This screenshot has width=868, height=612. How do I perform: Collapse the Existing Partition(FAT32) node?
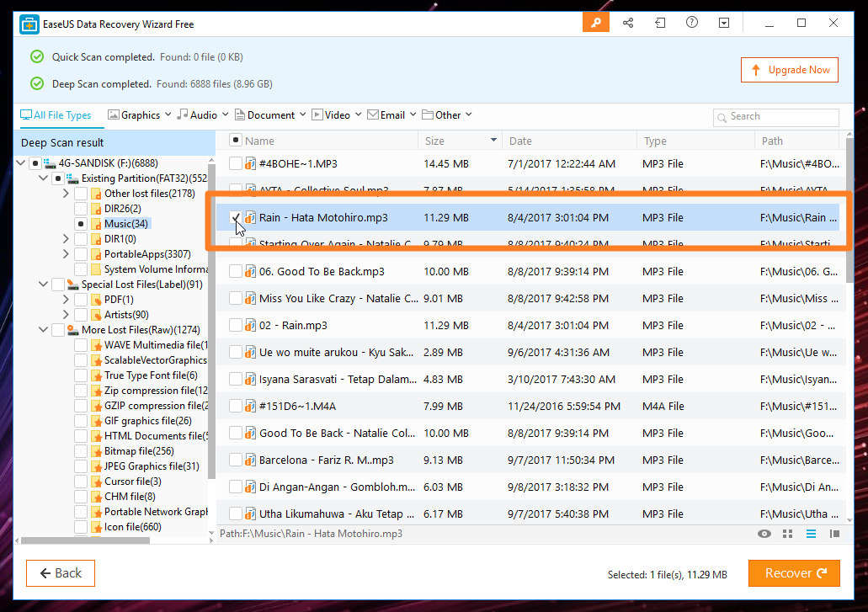(43, 178)
